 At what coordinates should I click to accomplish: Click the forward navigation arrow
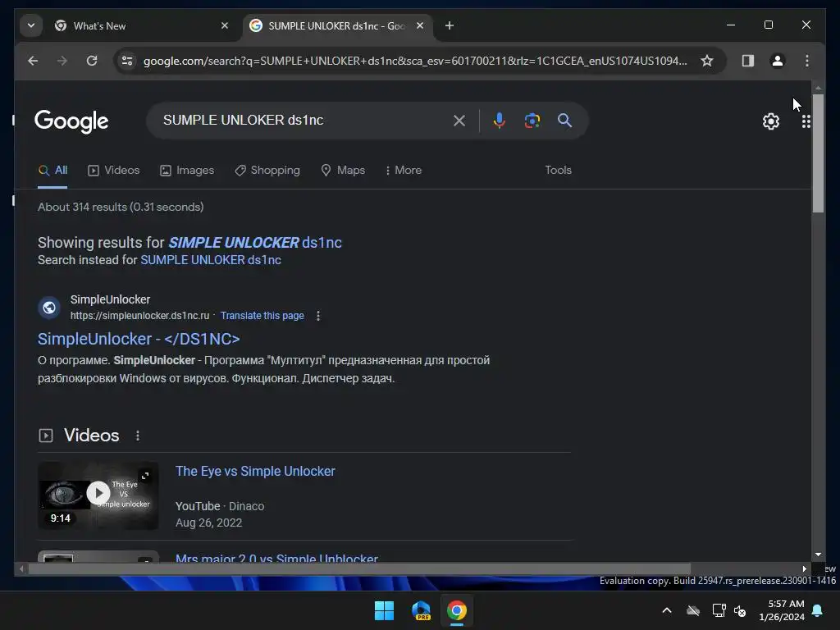point(62,61)
